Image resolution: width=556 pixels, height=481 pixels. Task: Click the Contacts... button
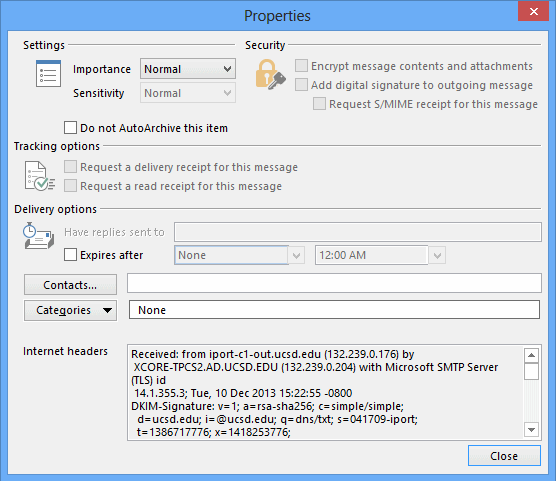(70, 284)
